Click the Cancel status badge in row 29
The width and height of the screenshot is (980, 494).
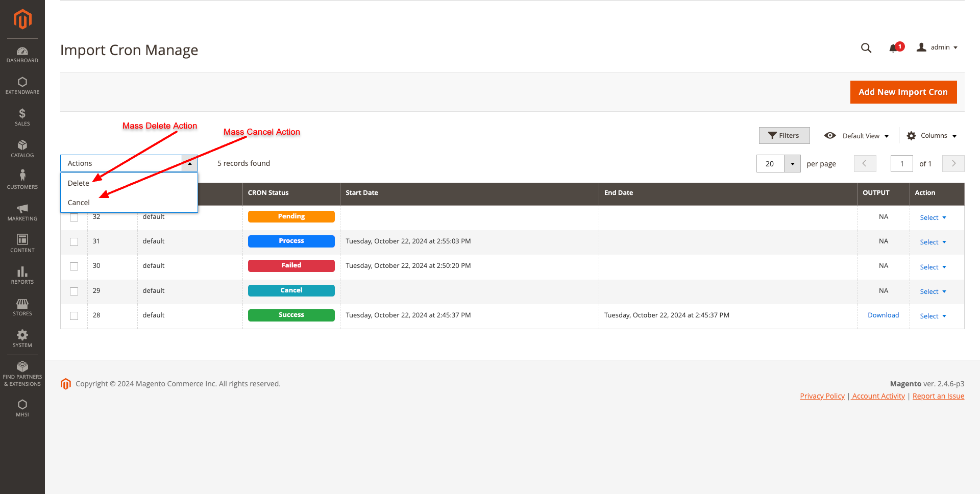291,290
